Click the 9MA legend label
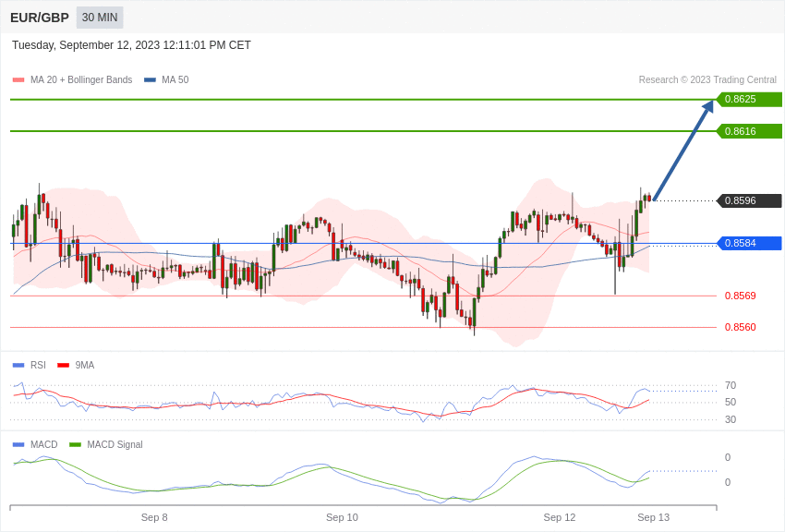 pyautogui.click(x=85, y=366)
